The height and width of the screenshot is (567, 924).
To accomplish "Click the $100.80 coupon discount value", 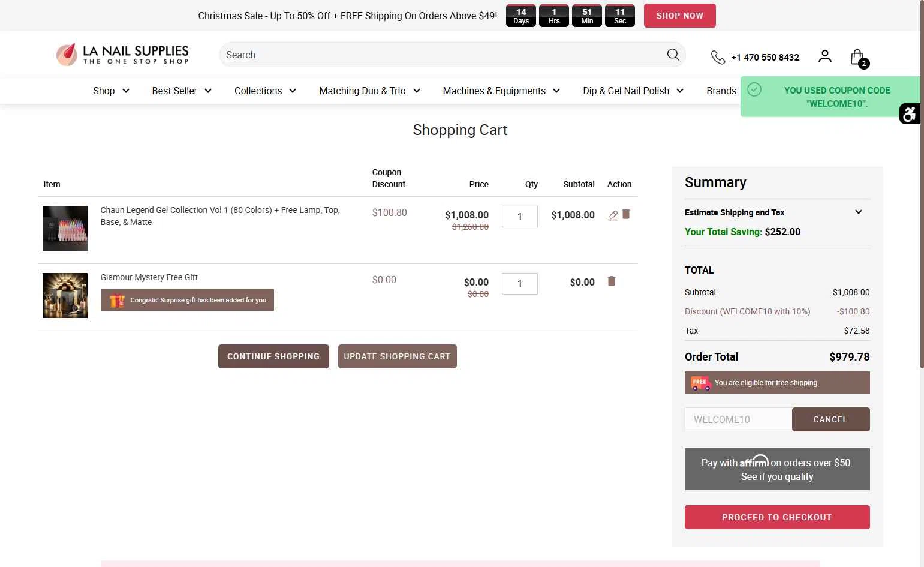I will [x=390, y=212].
